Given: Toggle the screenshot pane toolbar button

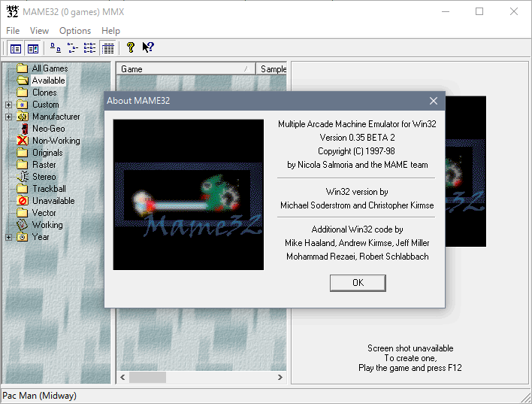Looking at the screenshot, I should click(33, 48).
